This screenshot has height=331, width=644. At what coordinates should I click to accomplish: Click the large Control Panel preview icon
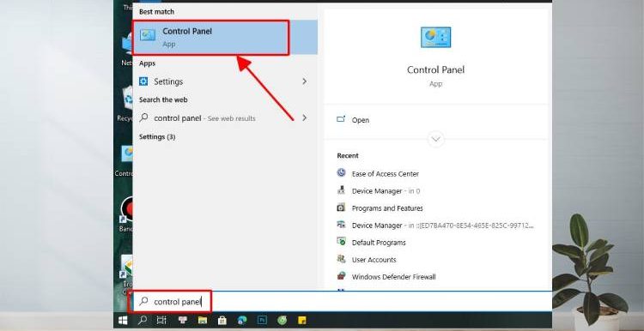[x=435, y=38]
